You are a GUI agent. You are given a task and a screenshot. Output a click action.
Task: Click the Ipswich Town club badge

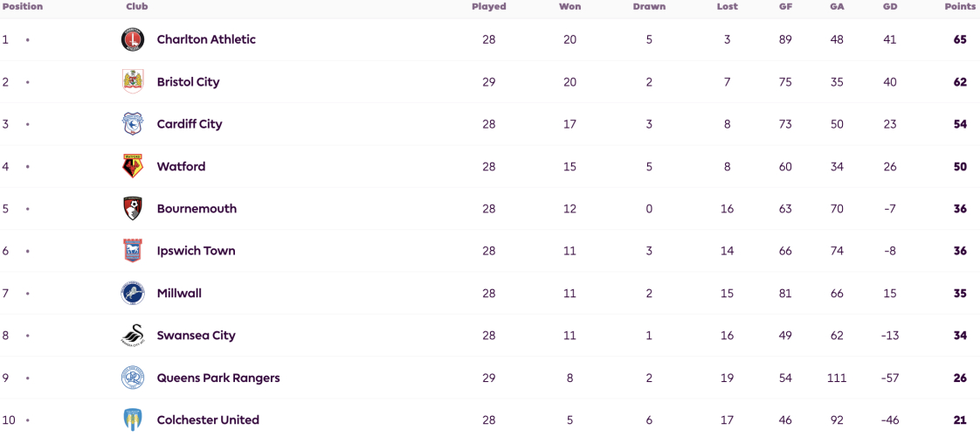pos(133,251)
